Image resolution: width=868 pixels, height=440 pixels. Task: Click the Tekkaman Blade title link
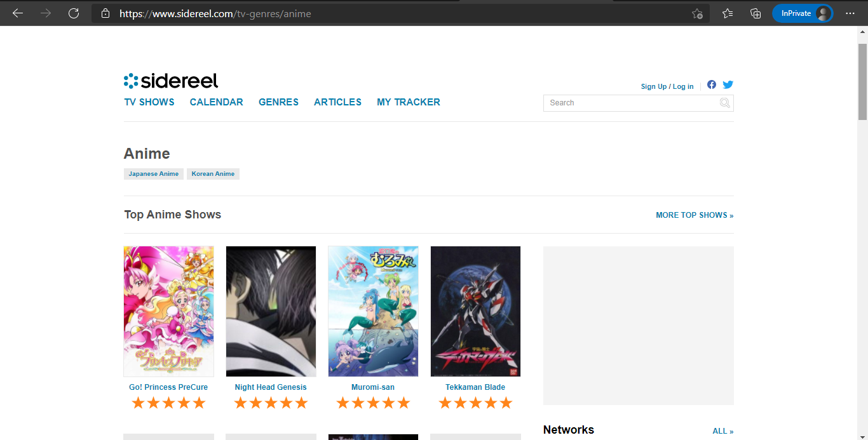475,387
